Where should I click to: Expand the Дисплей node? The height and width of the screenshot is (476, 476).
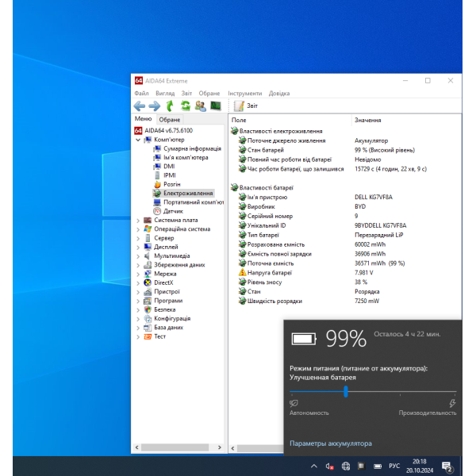click(x=138, y=247)
